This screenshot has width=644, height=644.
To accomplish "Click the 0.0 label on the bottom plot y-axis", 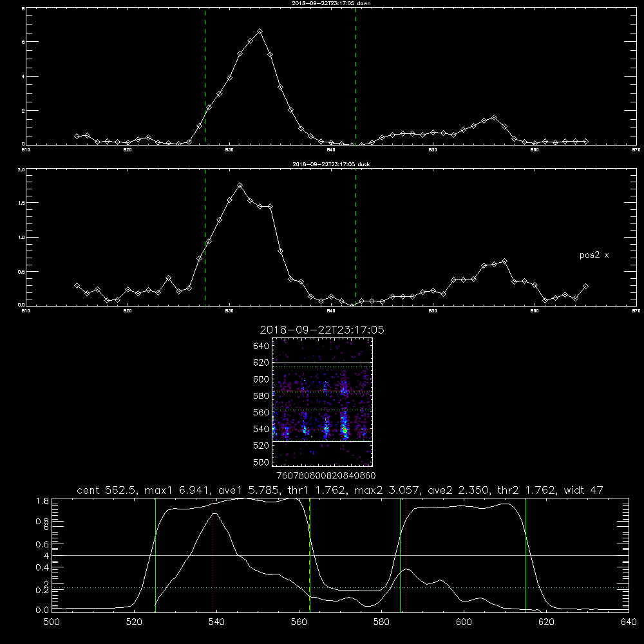I will [43, 610].
